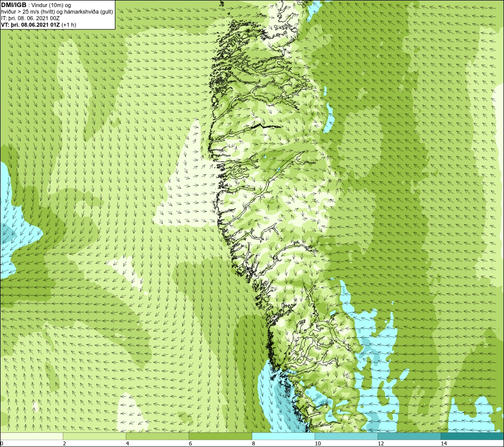Viewport: 504px width, 447px height.
Task: Click the '(+1 h)' forecast offset text
Action: pyautogui.click(x=69, y=25)
